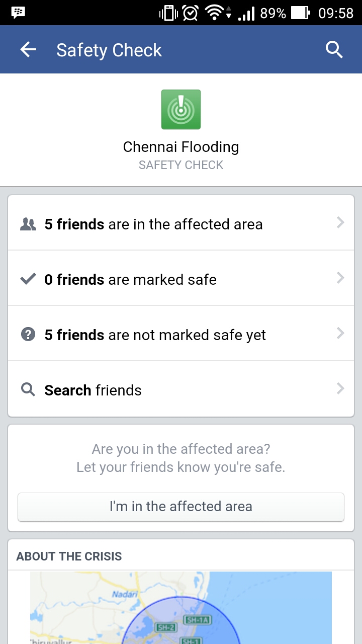Tap the crisis map thumbnail

pos(181,608)
